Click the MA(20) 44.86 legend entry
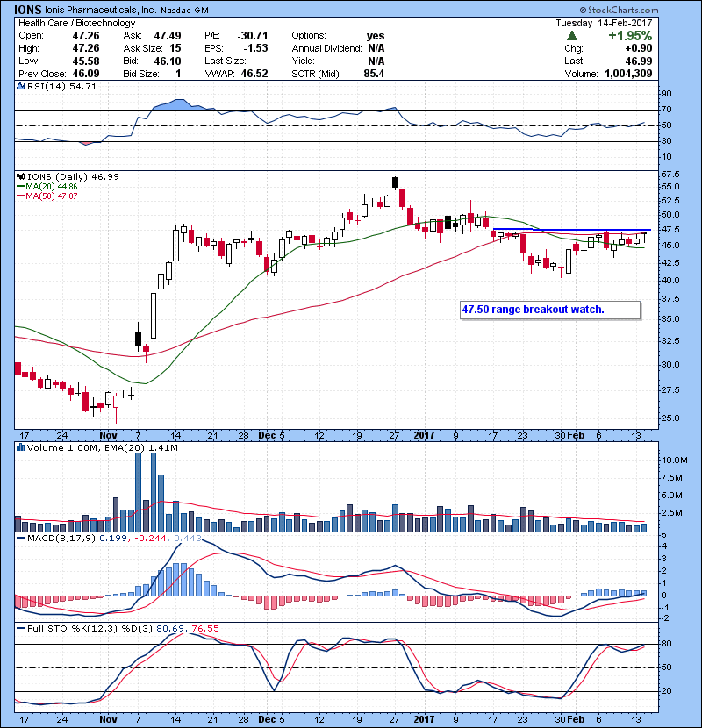This screenshot has width=702, height=728. [47, 186]
